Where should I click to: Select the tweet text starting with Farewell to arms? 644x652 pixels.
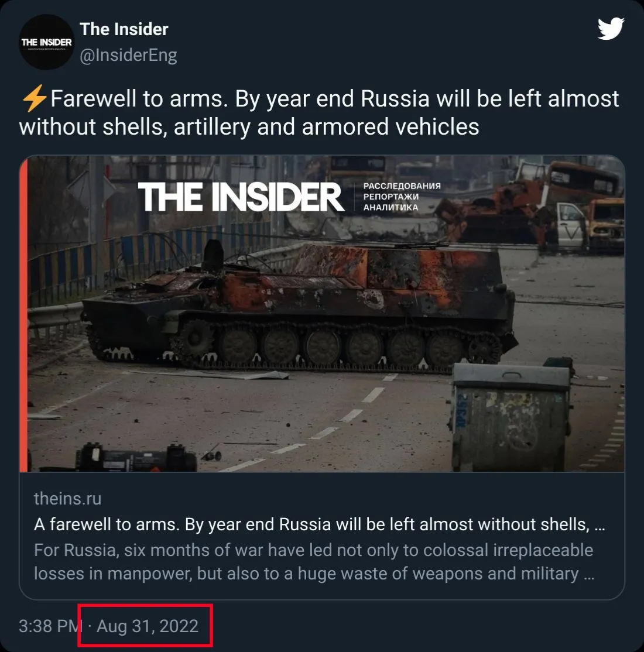pos(320,112)
